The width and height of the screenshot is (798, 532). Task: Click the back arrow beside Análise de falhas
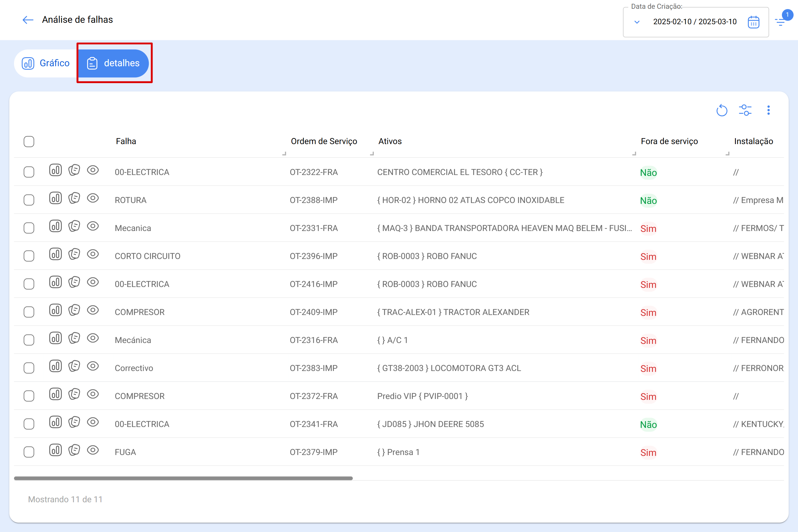point(28,20)
